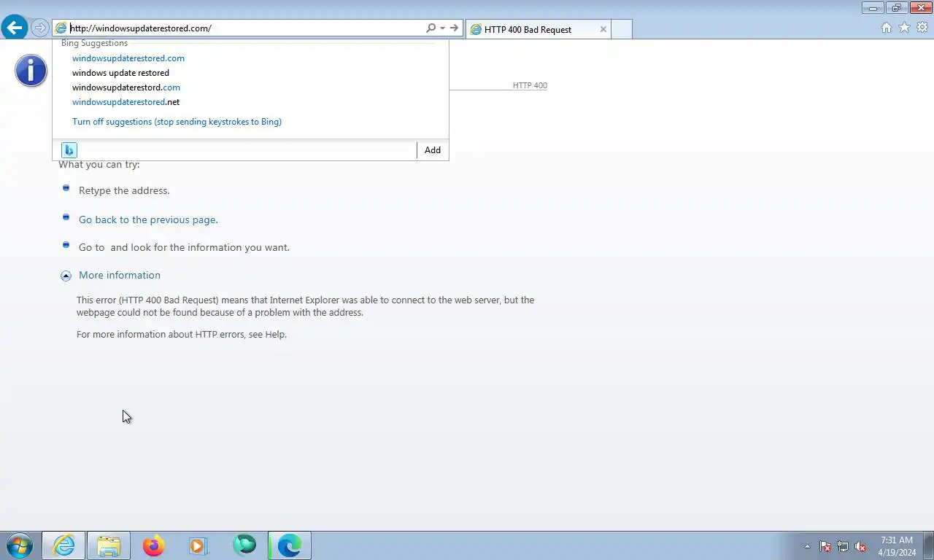Click the HTTP 400 label text
The height and width of the screenshot is (560, 934).
(x=530, y=85)
